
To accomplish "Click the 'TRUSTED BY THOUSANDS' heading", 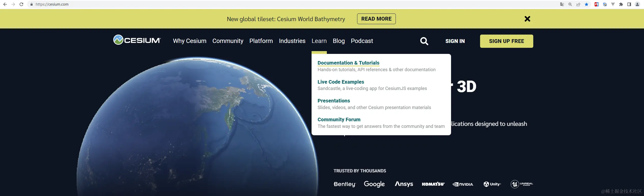I will (x=360, y=171).
